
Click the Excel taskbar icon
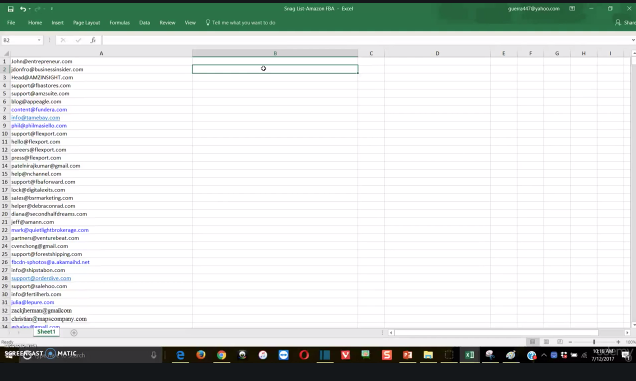coord(469,355)
